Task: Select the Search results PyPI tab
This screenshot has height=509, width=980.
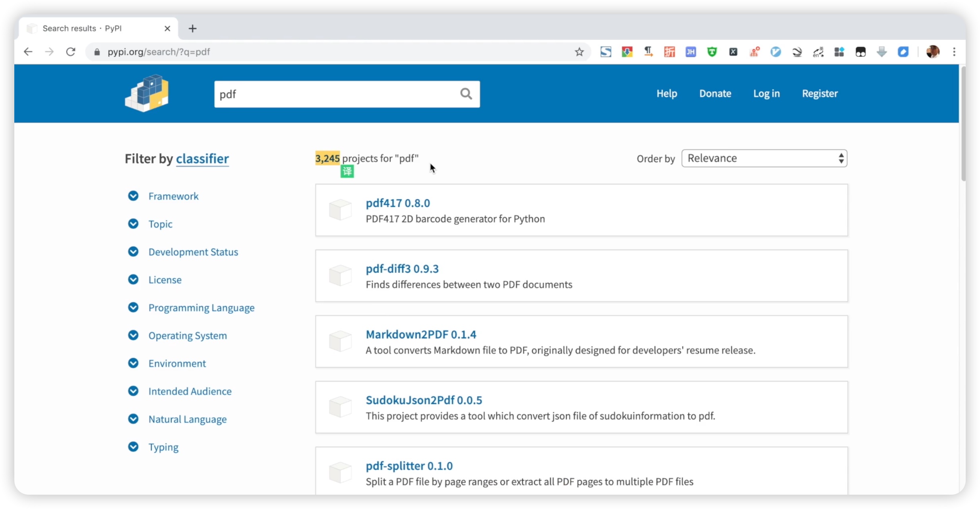Action: coord(99,28)
